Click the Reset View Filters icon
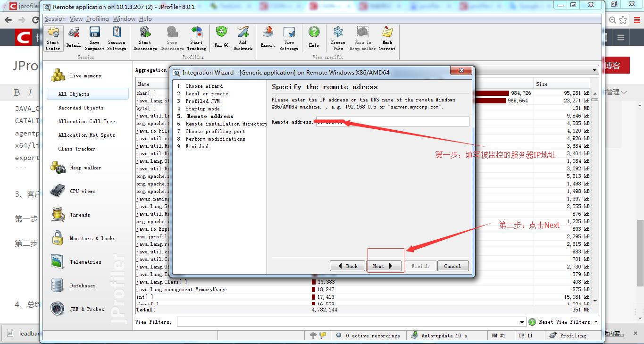This screenshot has width=644, height=344. pos(532,322)
